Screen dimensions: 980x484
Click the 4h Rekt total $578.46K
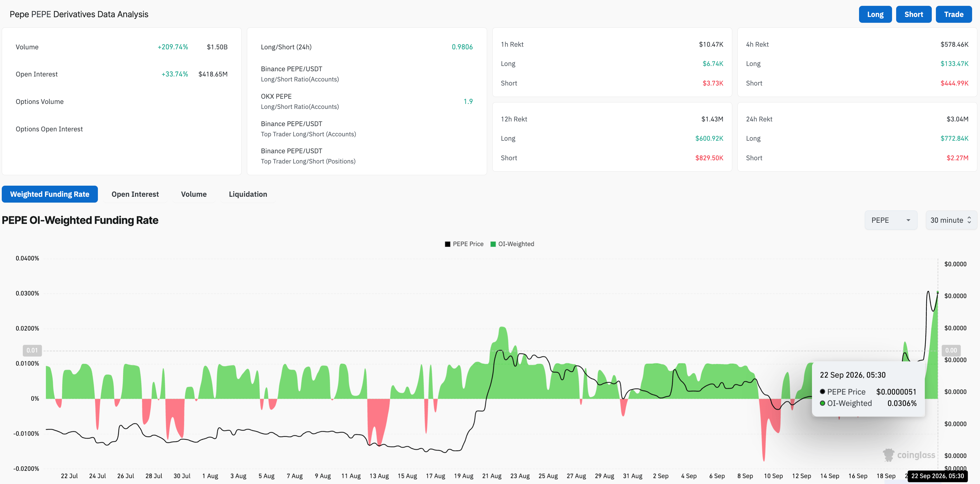(955, 44)
